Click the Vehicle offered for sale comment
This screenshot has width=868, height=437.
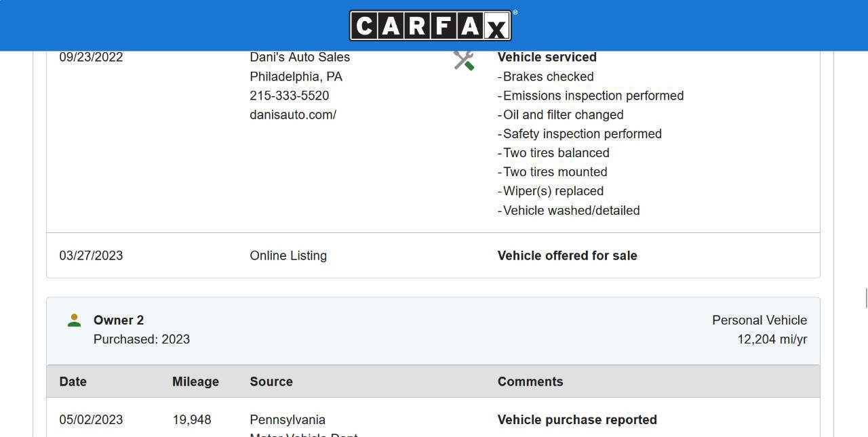[x=568, y=255]
